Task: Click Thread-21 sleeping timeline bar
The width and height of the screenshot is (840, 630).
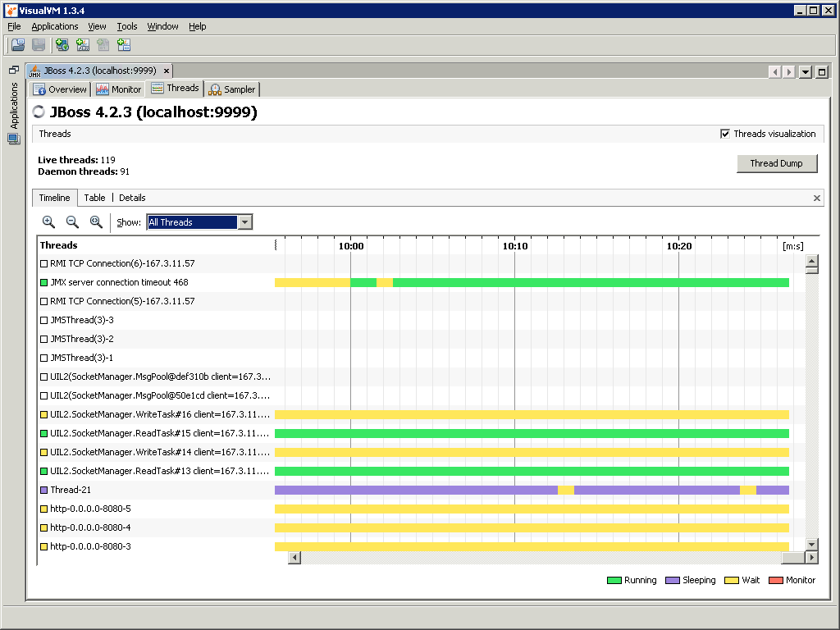Action: point(416,491)
